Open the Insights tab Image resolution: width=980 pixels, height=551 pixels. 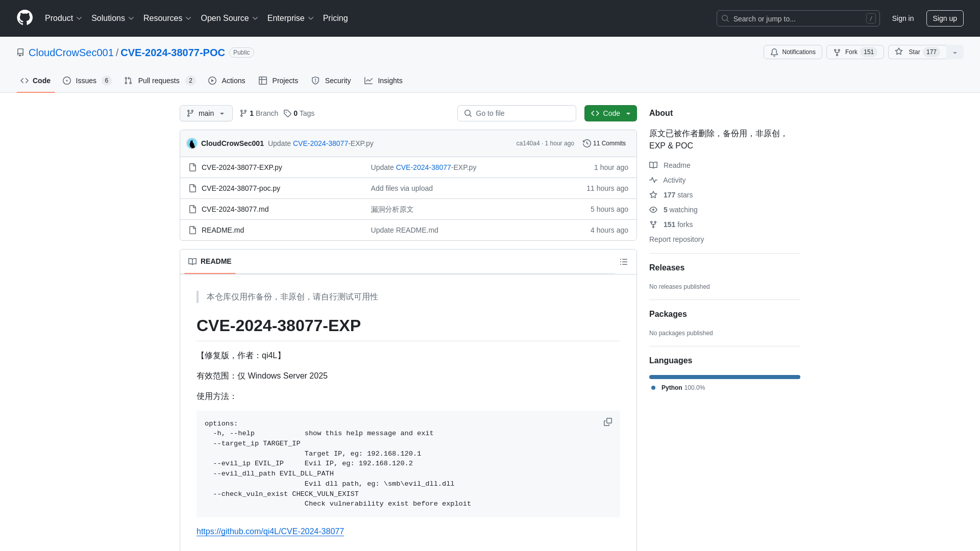pyautogui.click(x=383, y=81)
